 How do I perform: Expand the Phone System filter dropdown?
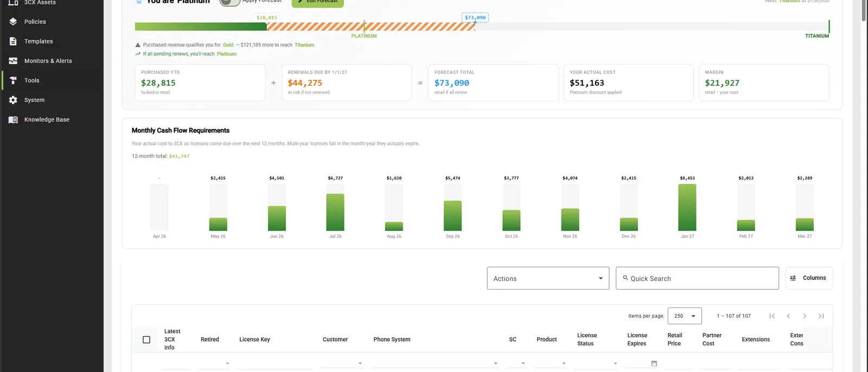495,363
